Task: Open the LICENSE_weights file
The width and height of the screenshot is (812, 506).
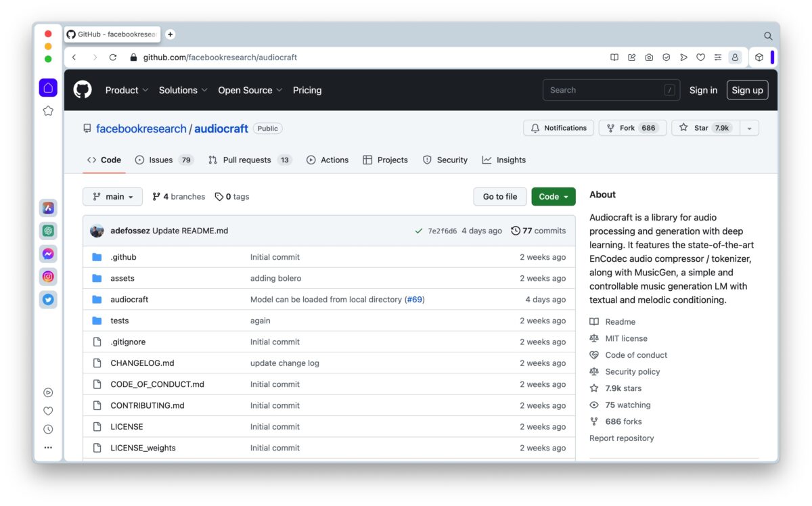Action: click(x=143, y=448)
